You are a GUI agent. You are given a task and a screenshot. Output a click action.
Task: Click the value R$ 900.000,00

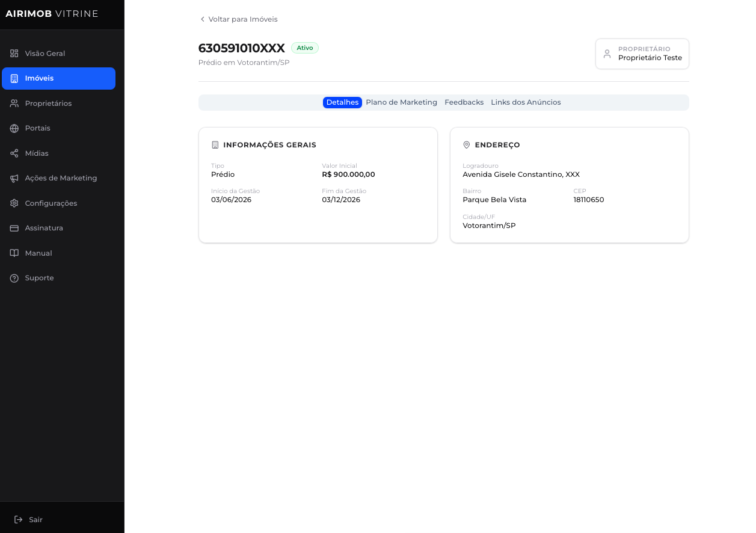pos(349,174)
